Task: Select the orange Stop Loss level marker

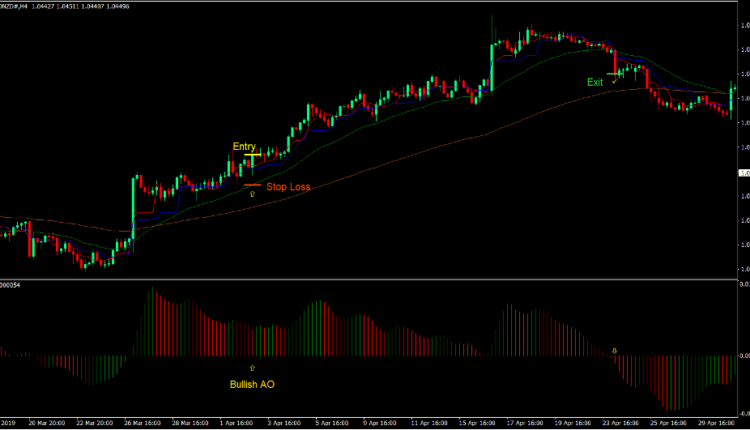Action: coord(252,185)
